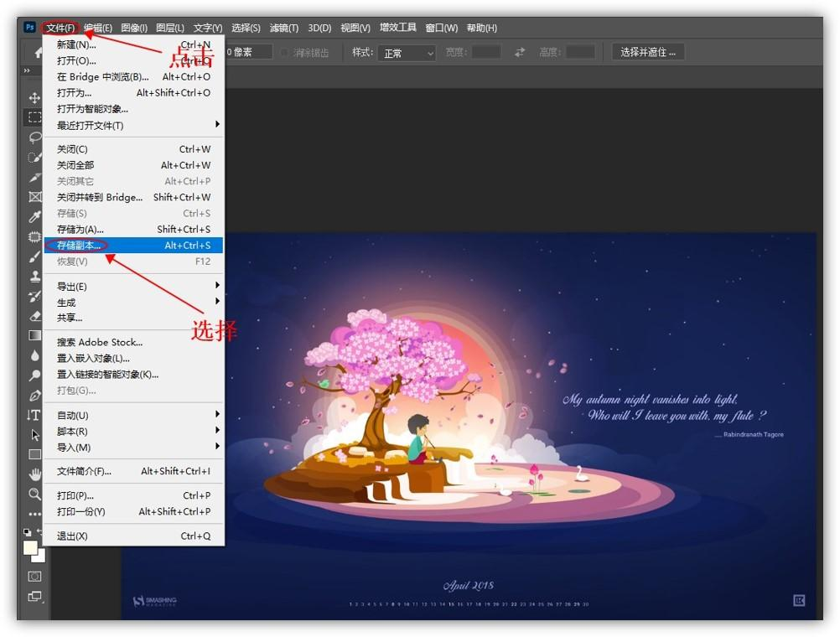
Task: Click the feather field showing 0 像素
Action: click(x=249, y=52)
